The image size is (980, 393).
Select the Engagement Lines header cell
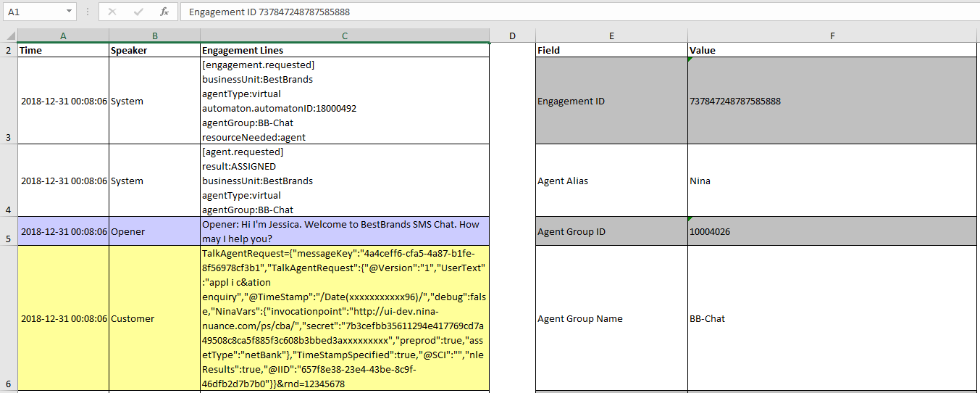tap(345, 51)
